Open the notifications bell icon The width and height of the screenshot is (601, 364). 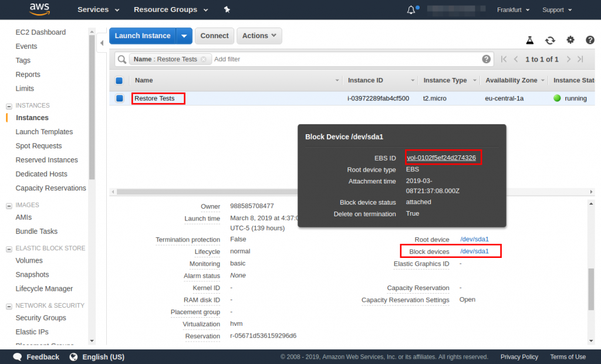click(411, 9)
